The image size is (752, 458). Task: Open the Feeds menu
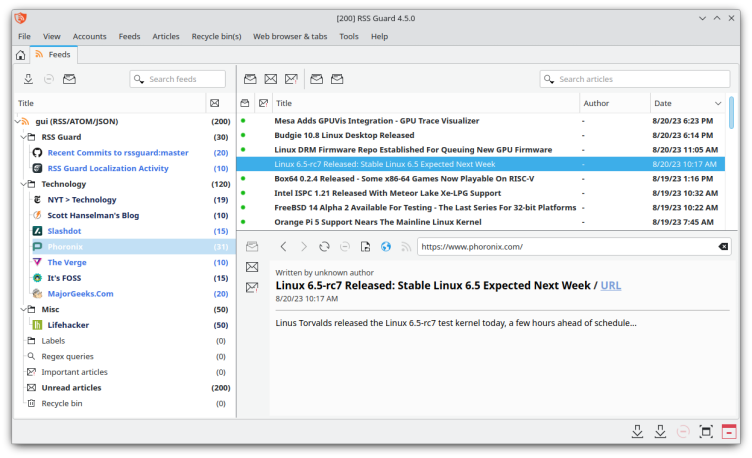129,36
